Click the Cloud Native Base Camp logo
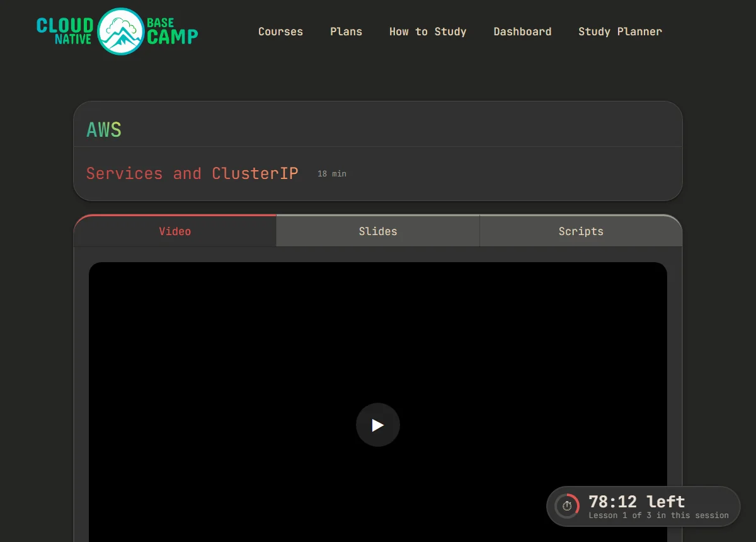Image resolution: width=756 pixels, height=542 pixels. (117, 32)
